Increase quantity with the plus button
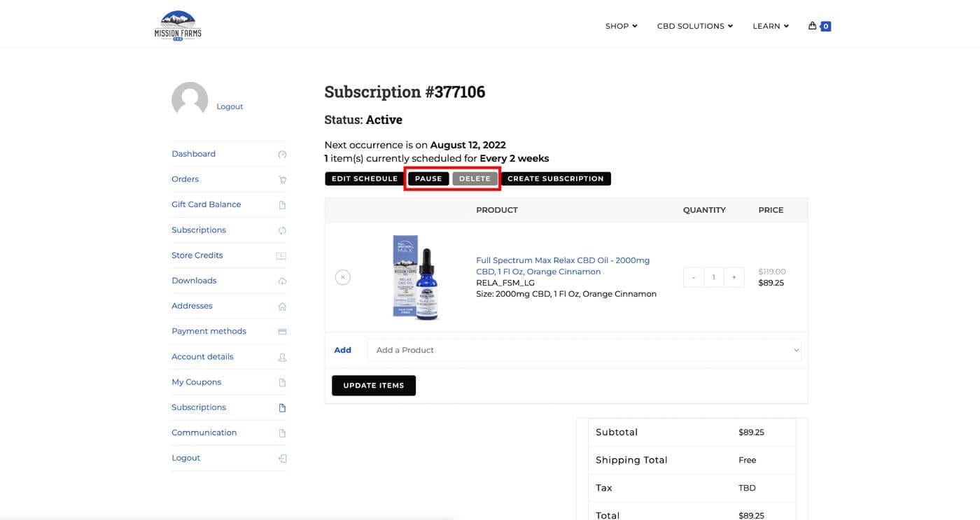Image resolution: width=980 pixels, height=520 pixels. tap(734, 277)
